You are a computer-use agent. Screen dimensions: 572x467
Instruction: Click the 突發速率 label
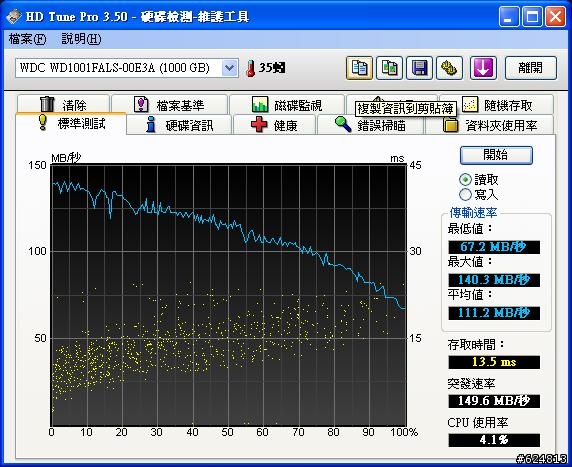471,383
